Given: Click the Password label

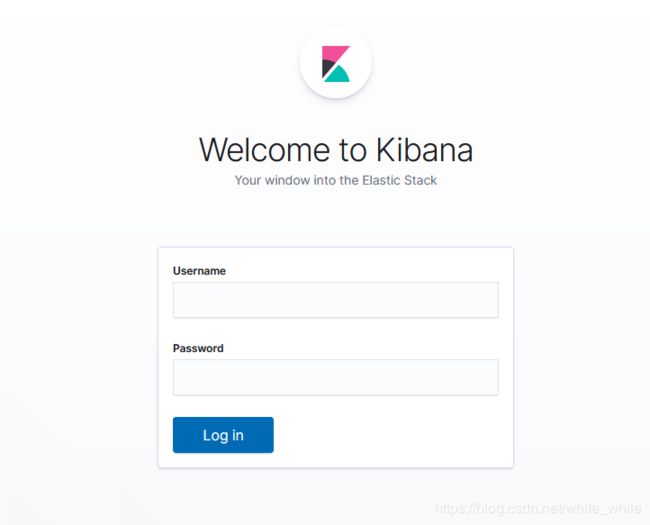Looking at the screenshot, I should pyautogui.click(x=198, y=348).
